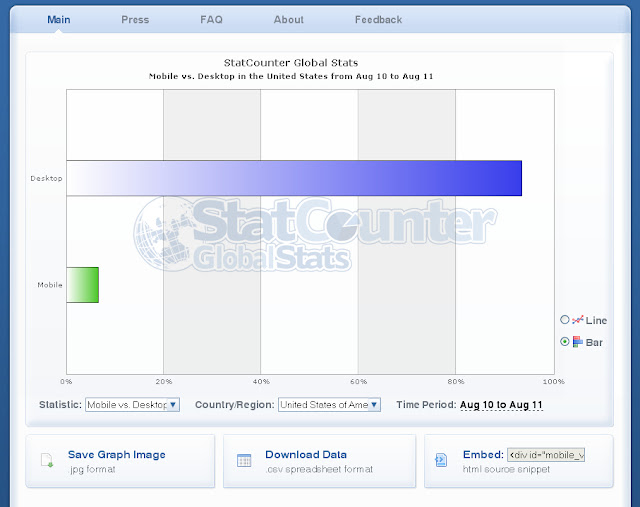Open the Statistic dropdown
640x507 pixels.
coord(132,405)
